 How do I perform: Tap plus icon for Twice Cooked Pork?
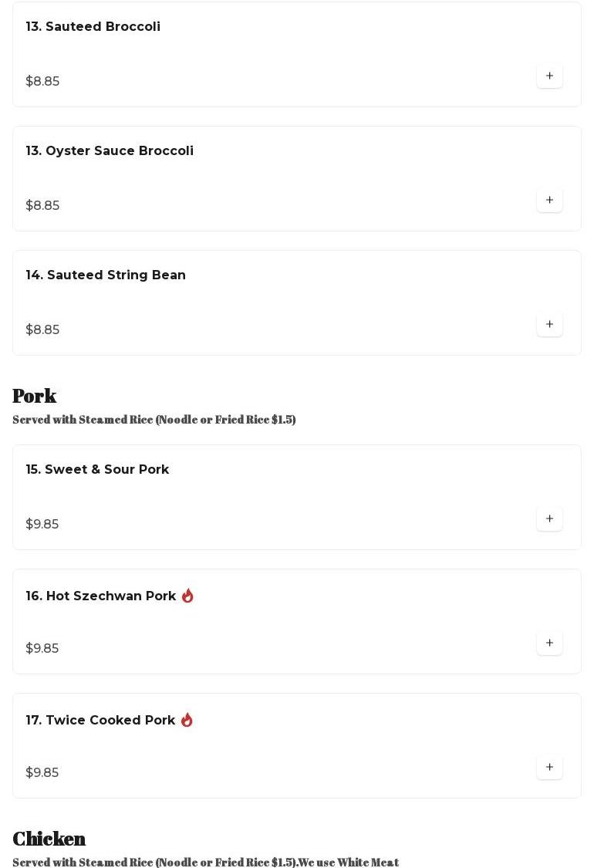point(549,767)
